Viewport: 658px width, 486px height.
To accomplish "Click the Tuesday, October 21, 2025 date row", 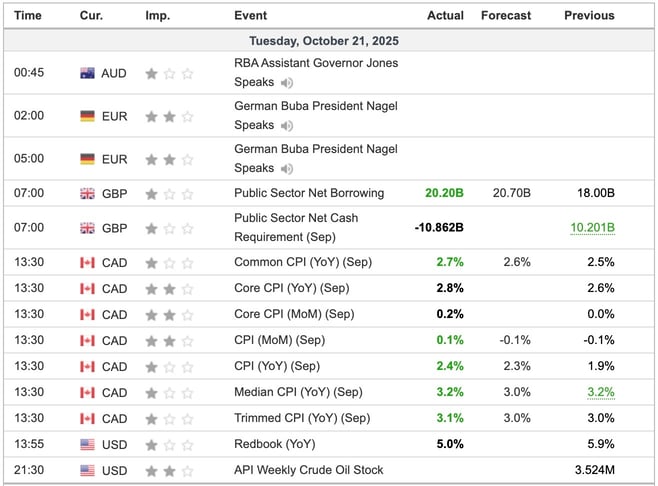I will (329, 40).
